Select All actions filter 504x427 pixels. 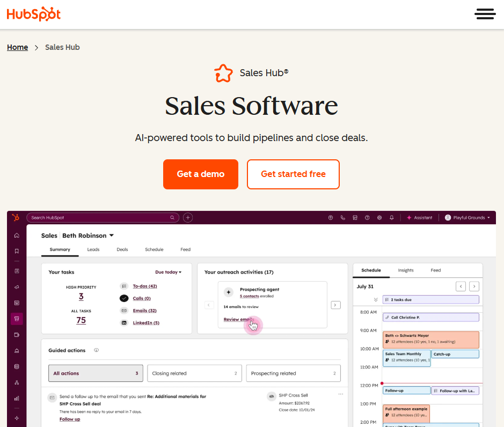[96, 373]
